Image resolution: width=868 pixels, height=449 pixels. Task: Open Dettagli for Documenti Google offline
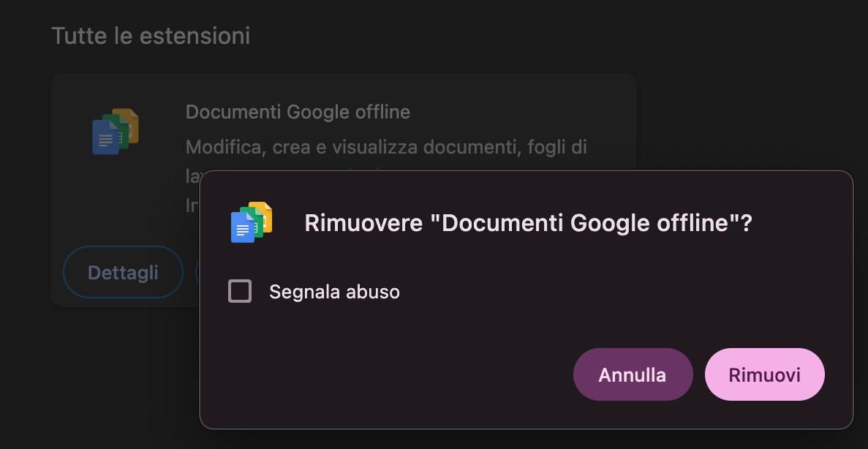tap(122, 271)
